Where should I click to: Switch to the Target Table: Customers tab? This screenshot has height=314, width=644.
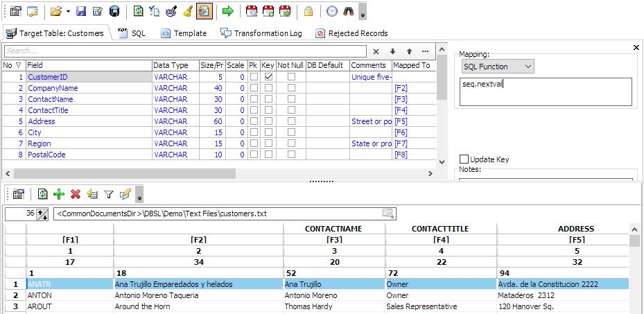pyautogui.click(x=56, y=33)
